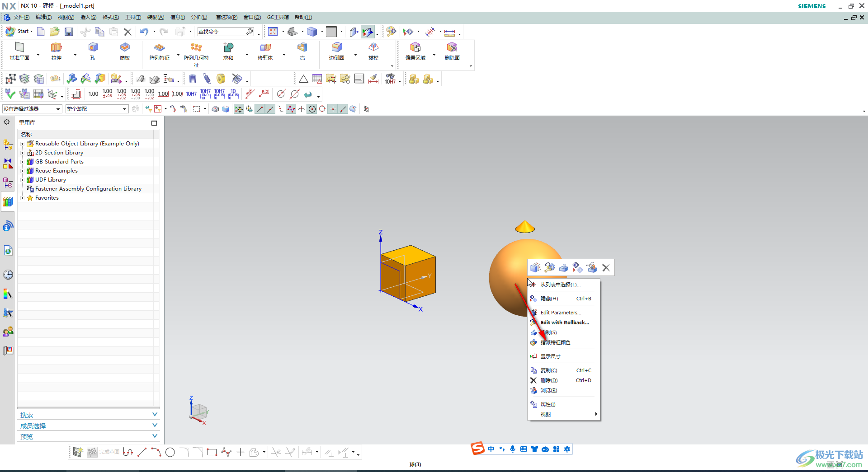868x472 pixels.
Task: Open the GC工具箱 menu
Action: (278, 17)
